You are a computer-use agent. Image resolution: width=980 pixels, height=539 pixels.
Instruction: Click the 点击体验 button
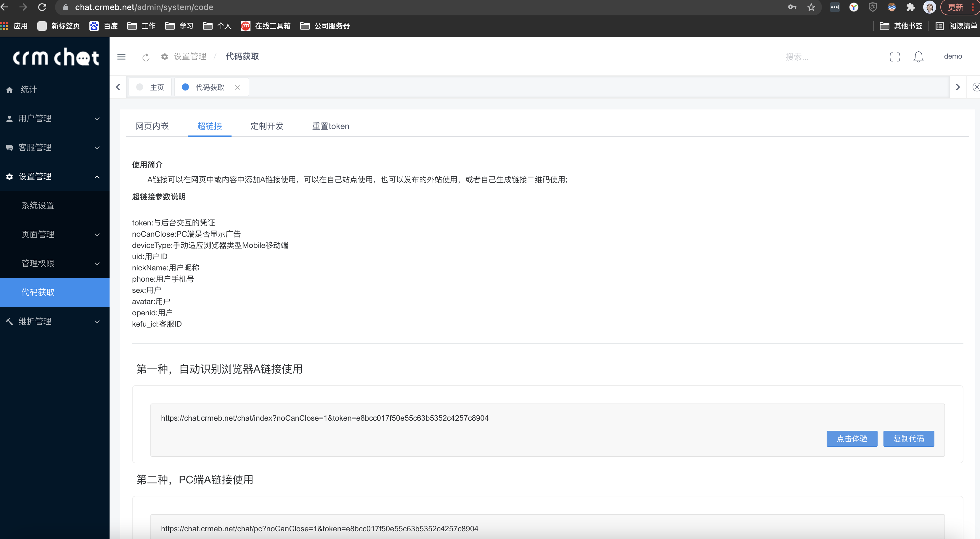[852, 439]
